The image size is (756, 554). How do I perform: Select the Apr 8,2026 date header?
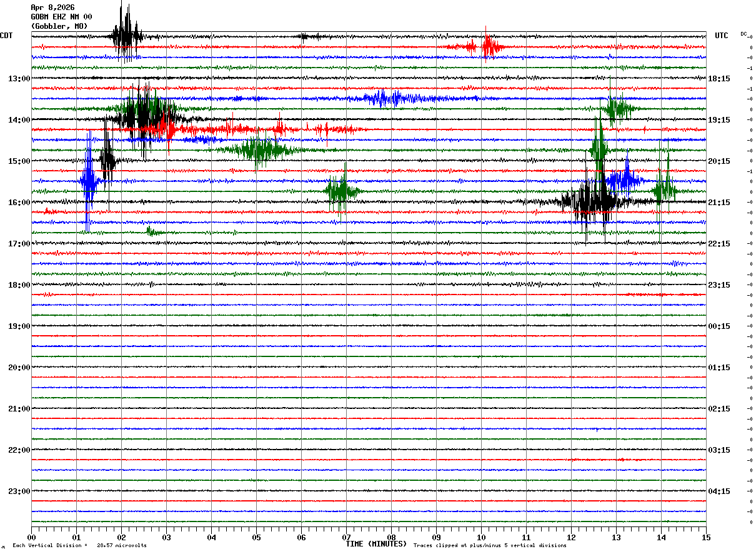[52, 8]
